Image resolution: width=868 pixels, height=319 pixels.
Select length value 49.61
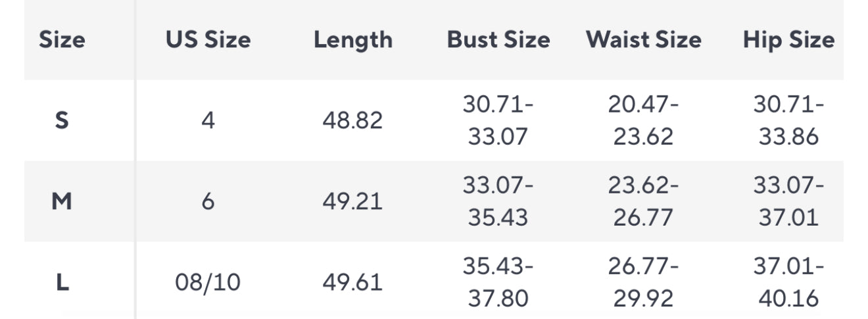[352, 283]
